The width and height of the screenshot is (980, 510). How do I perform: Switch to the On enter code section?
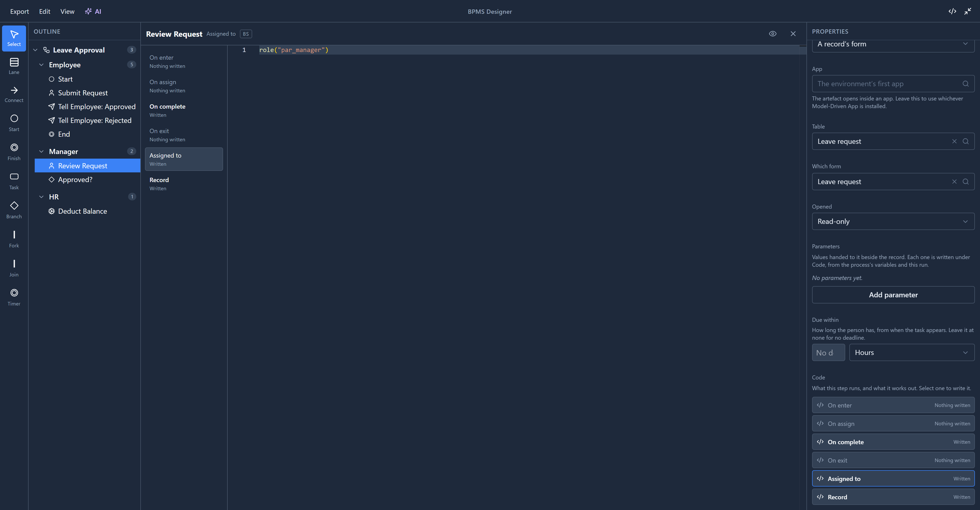coord(184,61)
